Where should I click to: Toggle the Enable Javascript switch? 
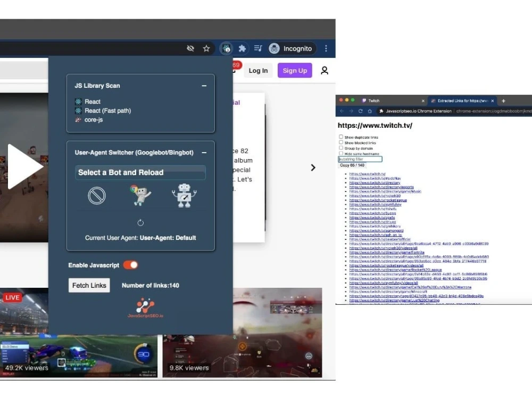point(131,265)
